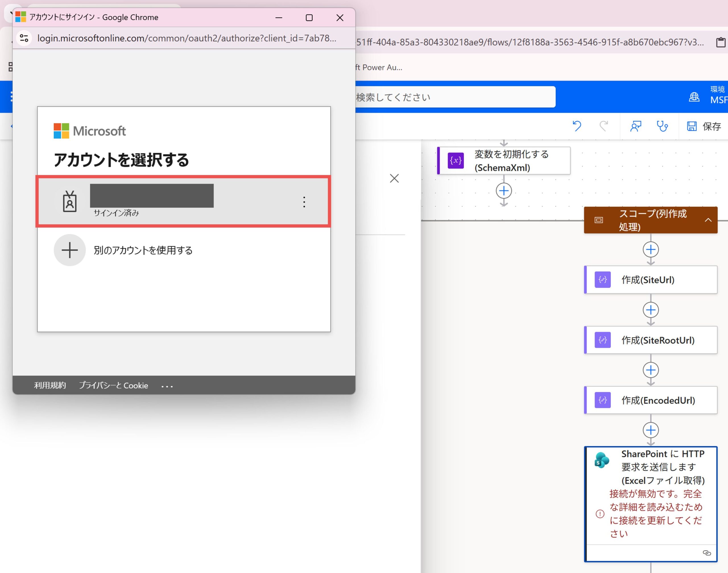Undo last flow change
This screenshot has height=573, width=728.
click(577, 126)
